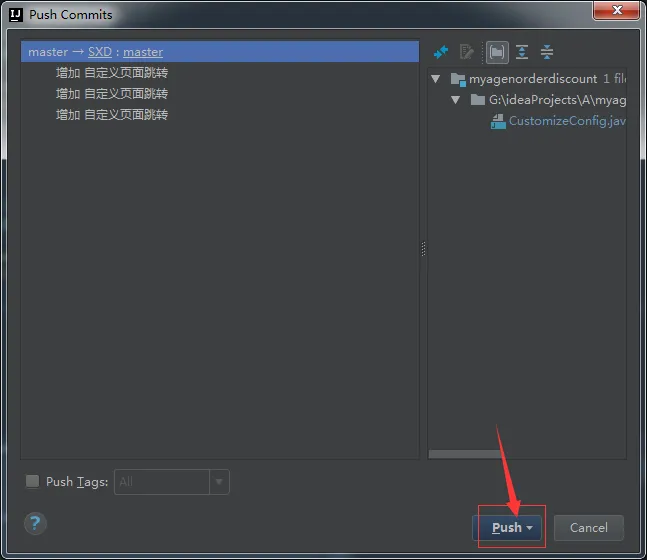This screenshot has height=560, width=647.
Task: Close the Push Commits dialog
Action: tap(616, 10)
